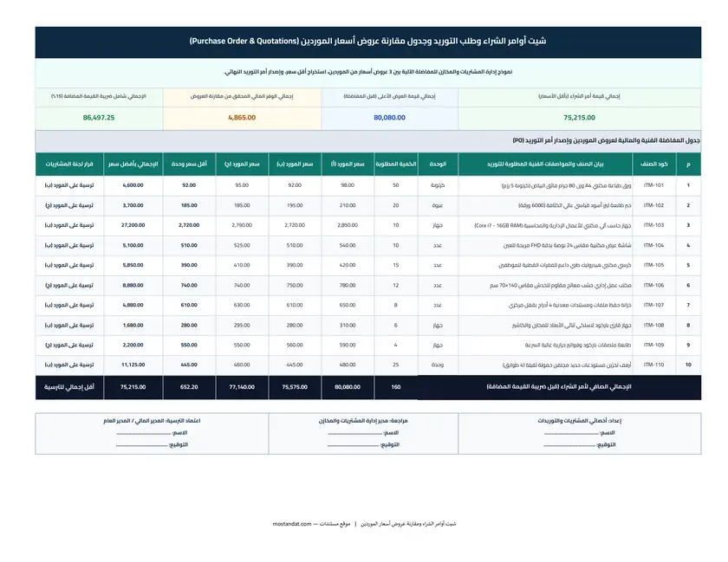Click the supplier A price 590.00
Viewport: 728px width, 562px height.
pos(348,345)
